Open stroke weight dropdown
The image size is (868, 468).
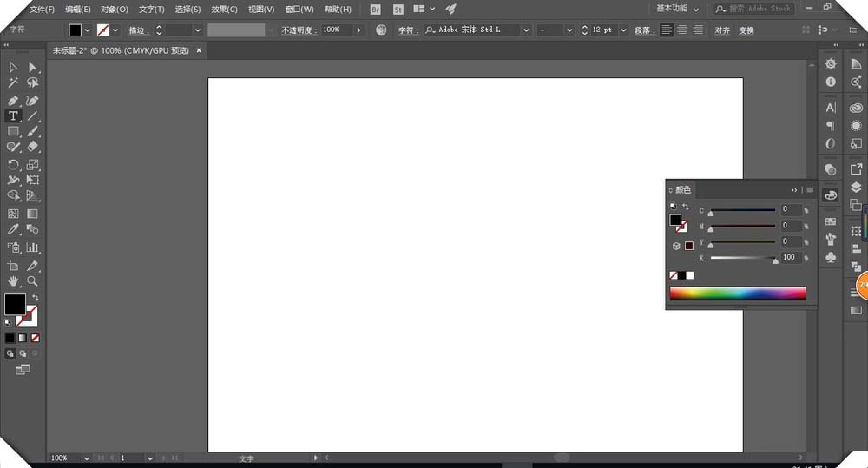[198, 30]
